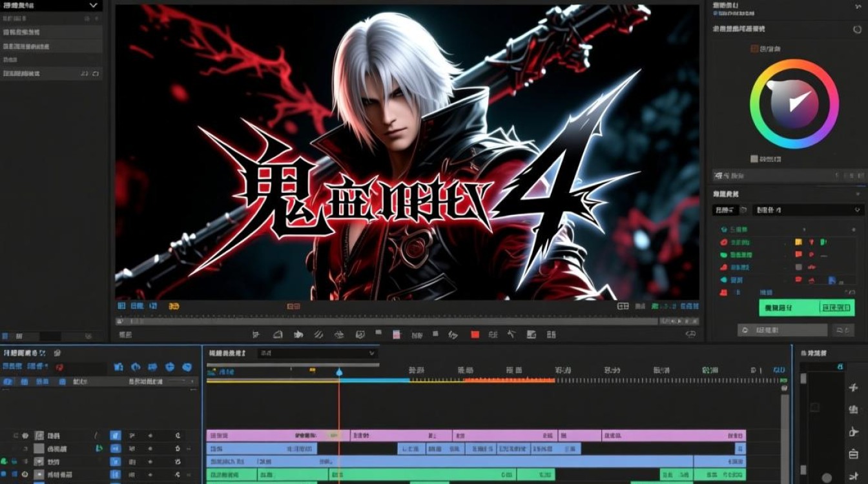The height and width of the screenshot is (484, 868).
Task: Toggle the blue square button on the top track header
Action: point(115,436)
